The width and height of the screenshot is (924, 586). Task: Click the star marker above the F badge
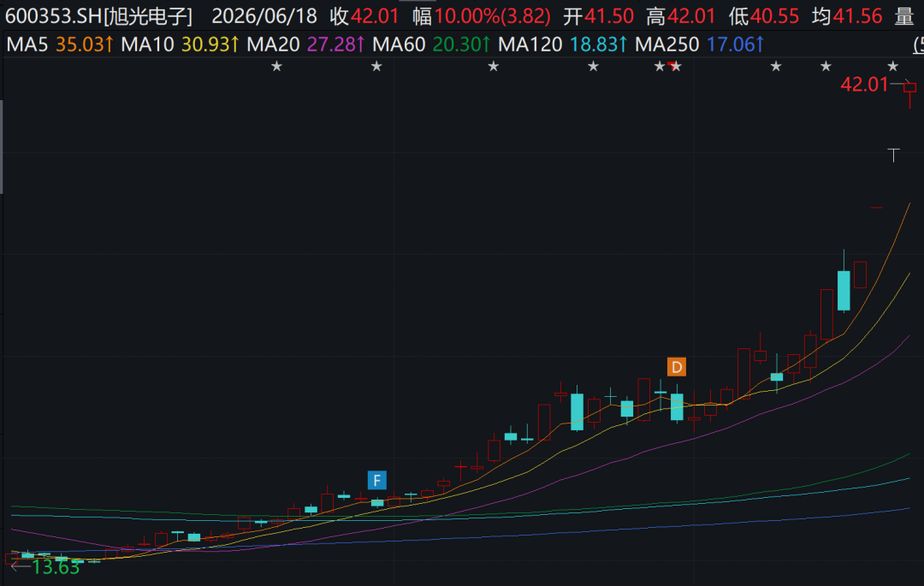coord(376,67)
